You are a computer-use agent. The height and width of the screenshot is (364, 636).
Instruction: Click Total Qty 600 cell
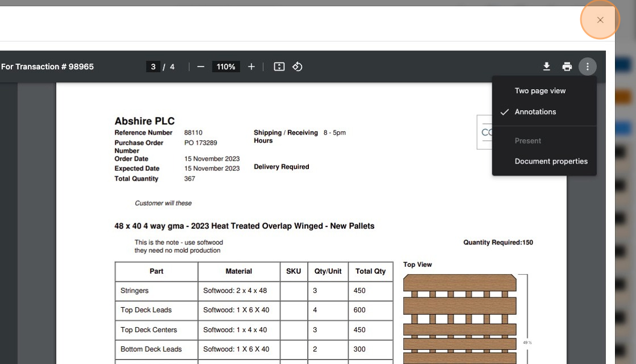[x=370, y=311]
